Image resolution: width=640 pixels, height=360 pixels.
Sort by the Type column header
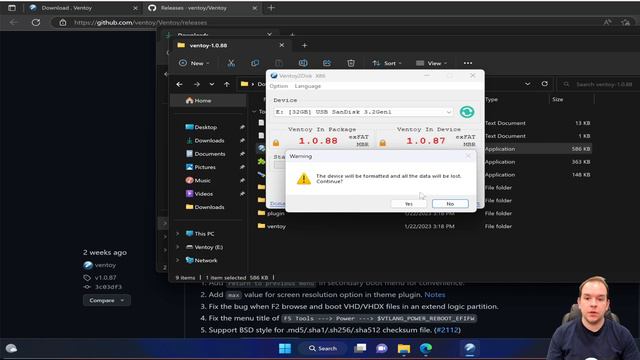pos(491,99)
